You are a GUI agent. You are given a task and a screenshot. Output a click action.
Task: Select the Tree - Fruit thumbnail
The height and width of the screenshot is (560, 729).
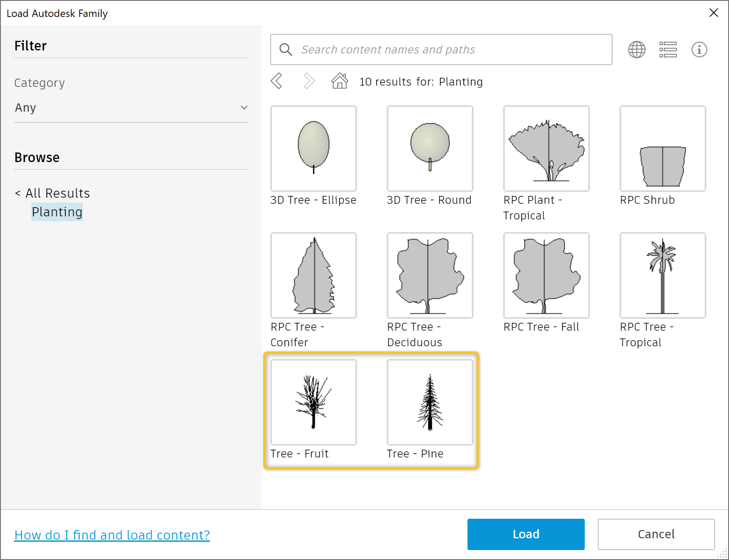point(314,402)
